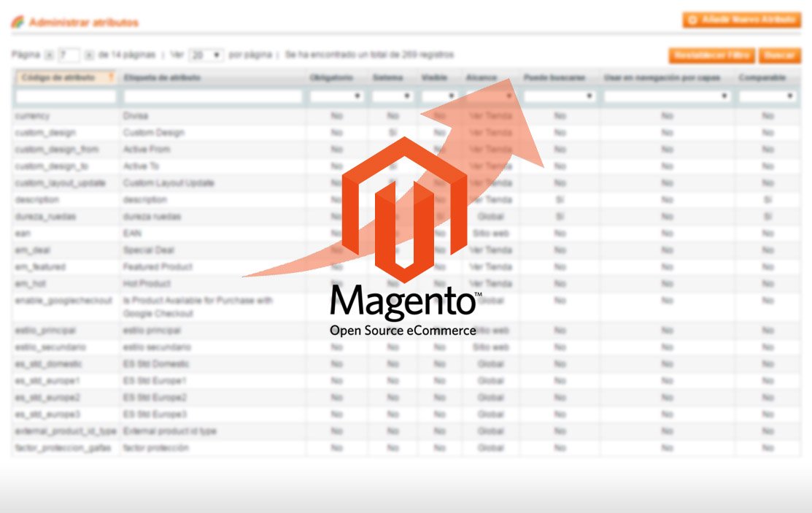Open the es_std_europe1 attribute code
This screenshot has width=812, height=513.
47,381
